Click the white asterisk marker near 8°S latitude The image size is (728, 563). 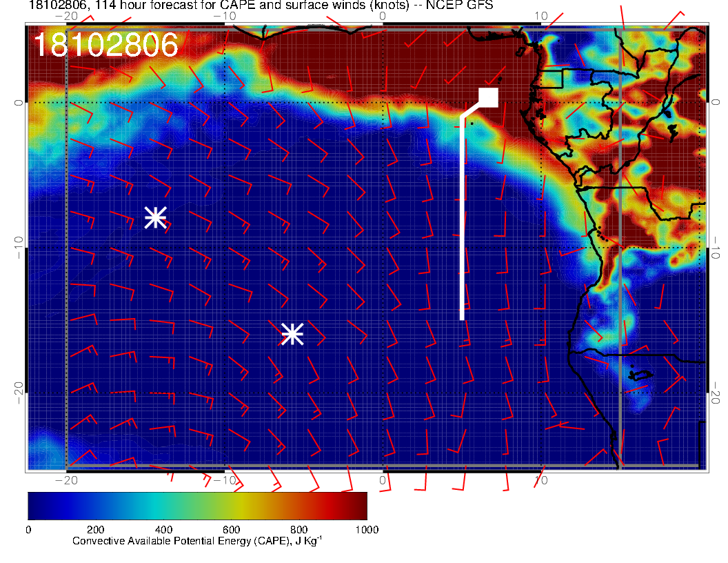click(x=156, y=217)
